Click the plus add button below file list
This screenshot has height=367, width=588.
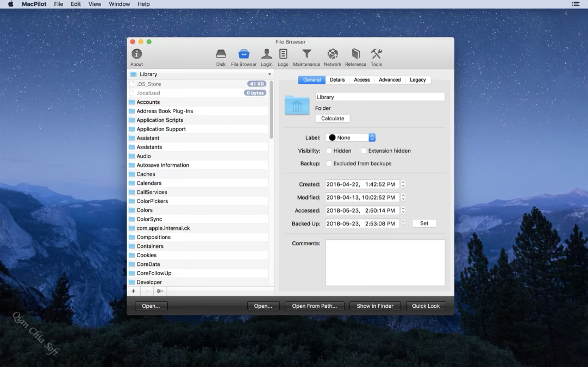pos(134,291)
